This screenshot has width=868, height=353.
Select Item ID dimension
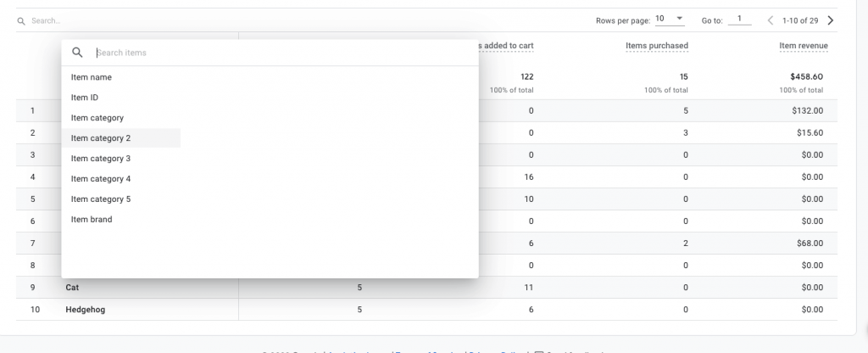pos(85,98)
